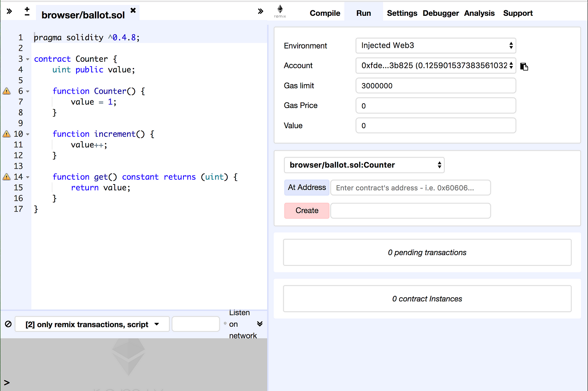Click the At Address button

(x=307, y=187)
